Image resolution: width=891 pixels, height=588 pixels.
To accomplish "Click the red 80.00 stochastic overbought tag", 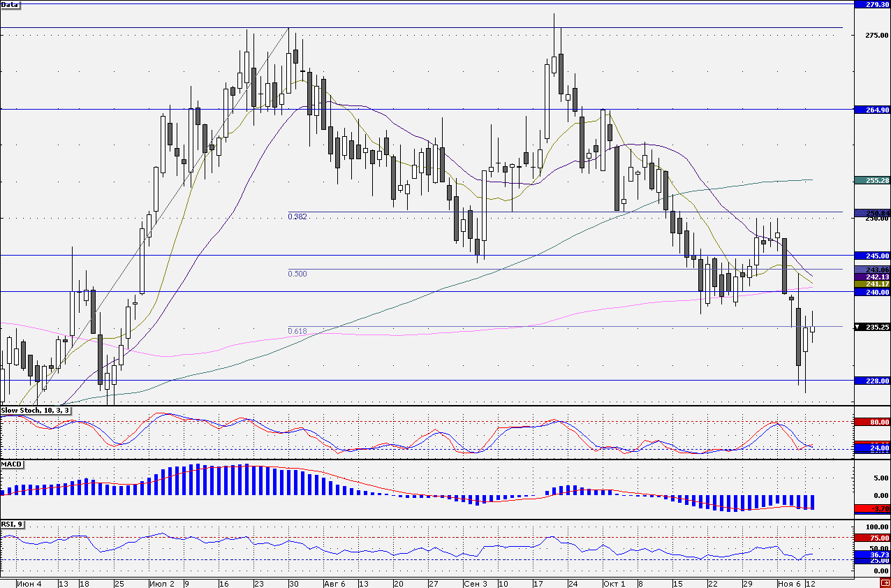I will coord(871,422).
